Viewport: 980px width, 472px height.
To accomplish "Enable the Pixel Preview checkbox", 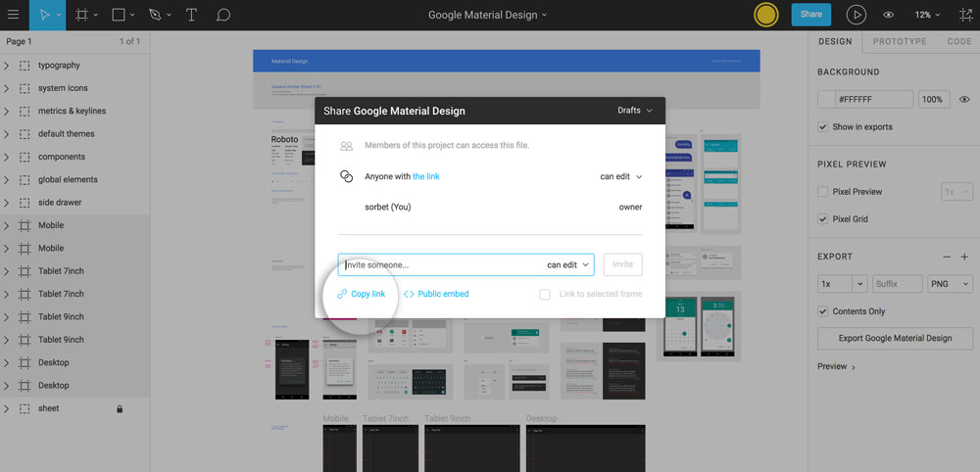I will pyautogui.click(x=823, y=192).
